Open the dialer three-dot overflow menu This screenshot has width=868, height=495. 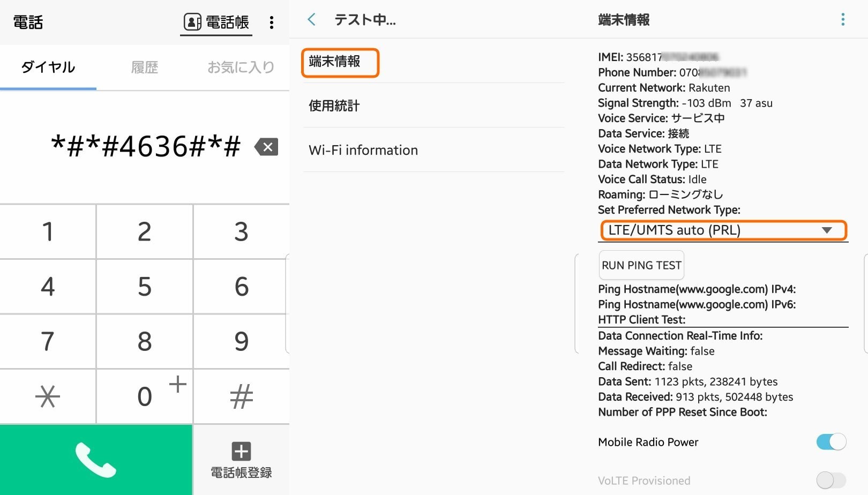272,22
